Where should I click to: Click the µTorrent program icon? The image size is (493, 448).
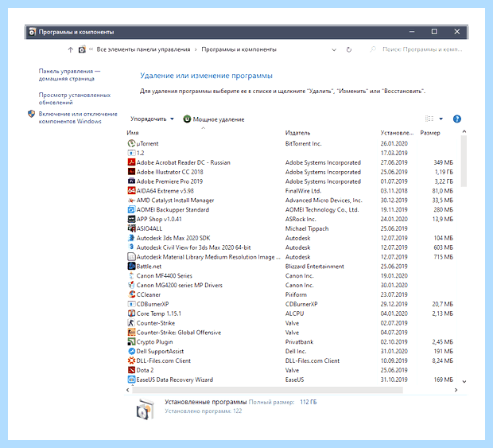(131, 143)
